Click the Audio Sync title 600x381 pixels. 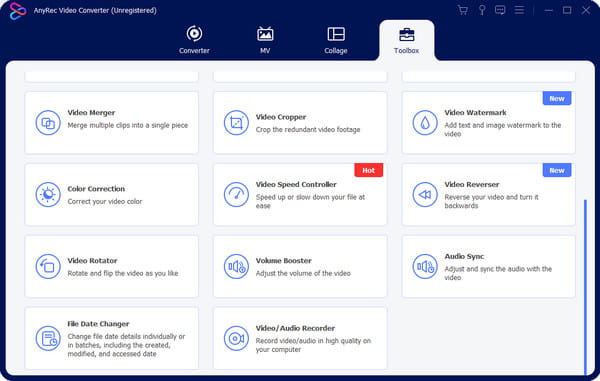(464, 256)
